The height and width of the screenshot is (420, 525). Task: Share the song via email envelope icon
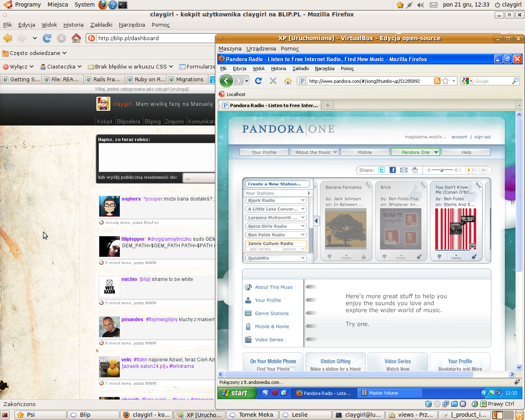tap(404, 170)
